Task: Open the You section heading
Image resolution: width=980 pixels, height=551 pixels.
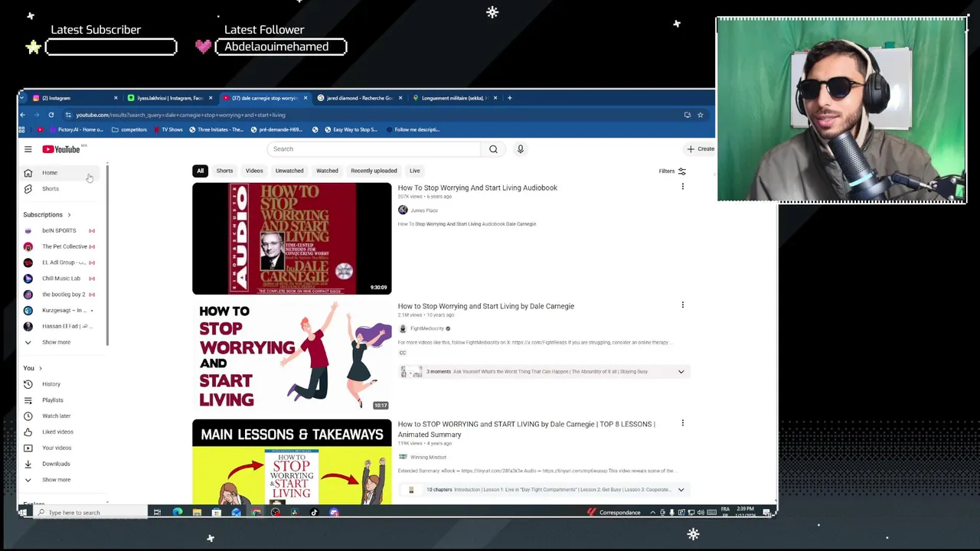Action: click(33, 368)
